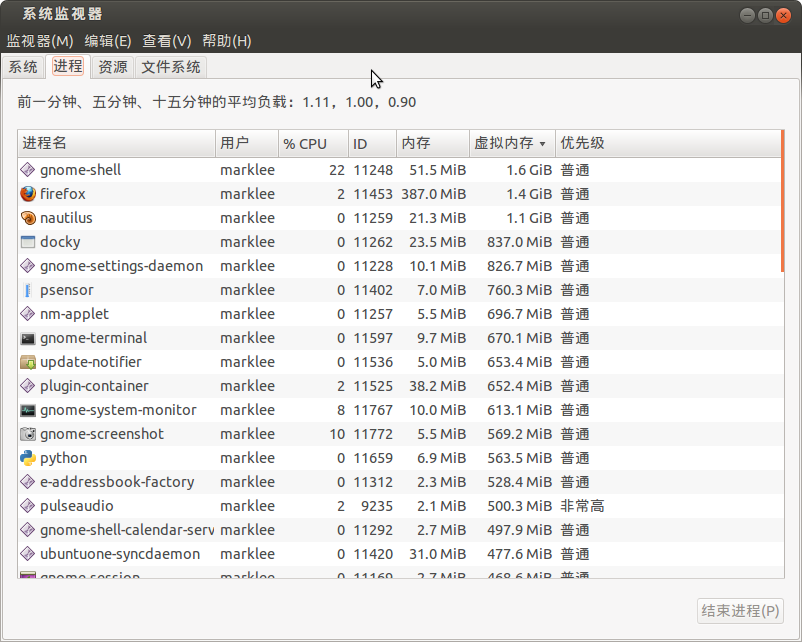Click the pulseaudio row icon
This screenshot has height=642, width=802.
click(x=28, y=506)
